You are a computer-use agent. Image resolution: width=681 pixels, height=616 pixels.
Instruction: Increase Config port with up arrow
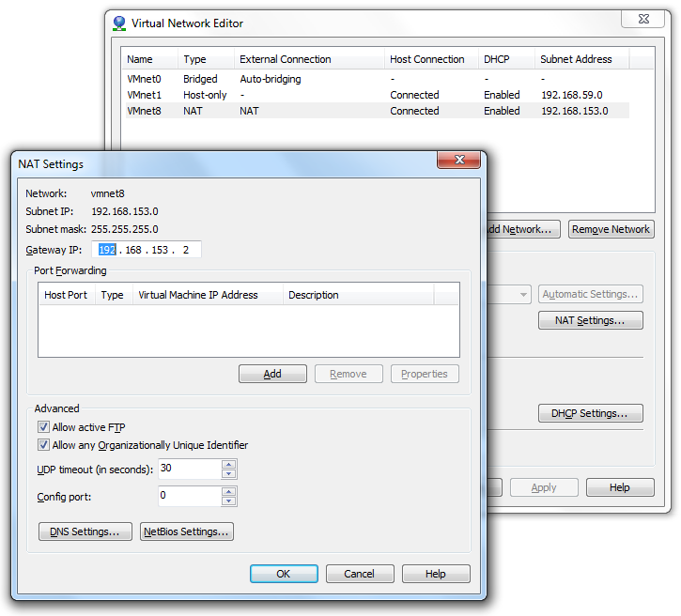click(228, 492)
